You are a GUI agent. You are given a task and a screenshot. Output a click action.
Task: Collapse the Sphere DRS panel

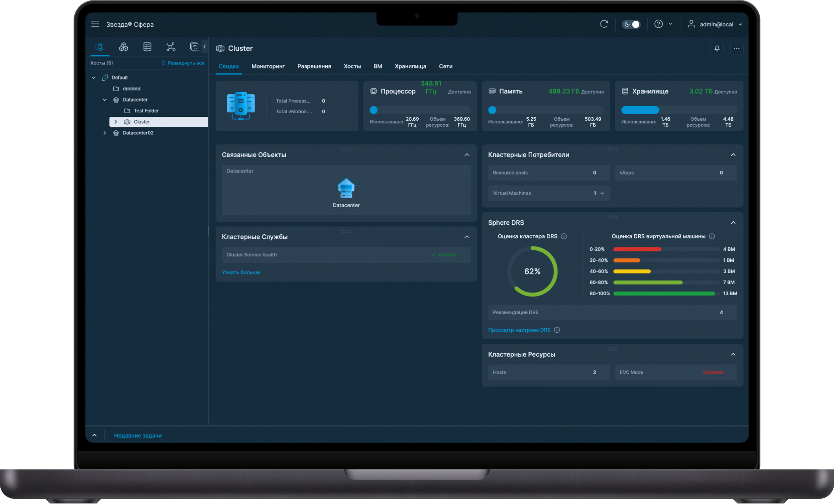(x=733, y=223)
